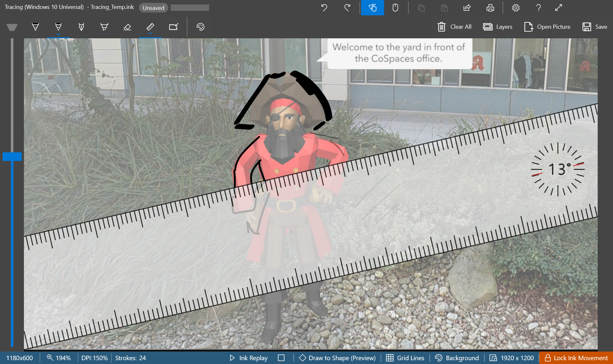Screen dimensions: 613x364
Task: Click Open Picture button
Action: (547, 27)
